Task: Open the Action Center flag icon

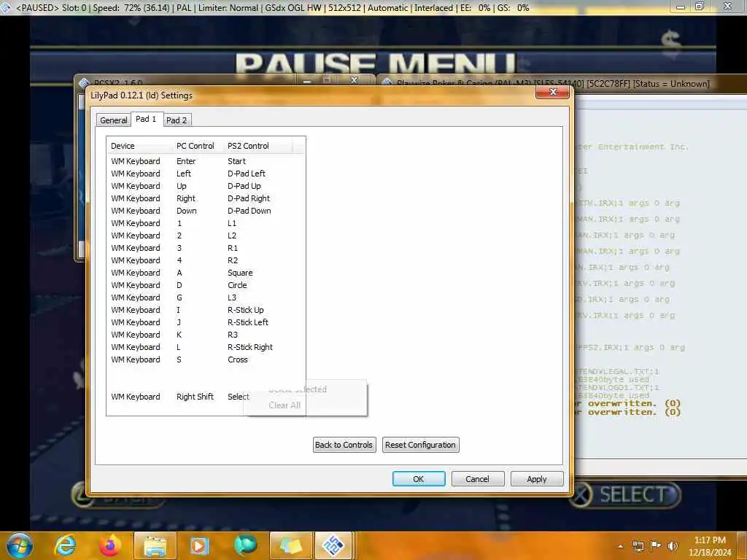Action: click(656, 546)
